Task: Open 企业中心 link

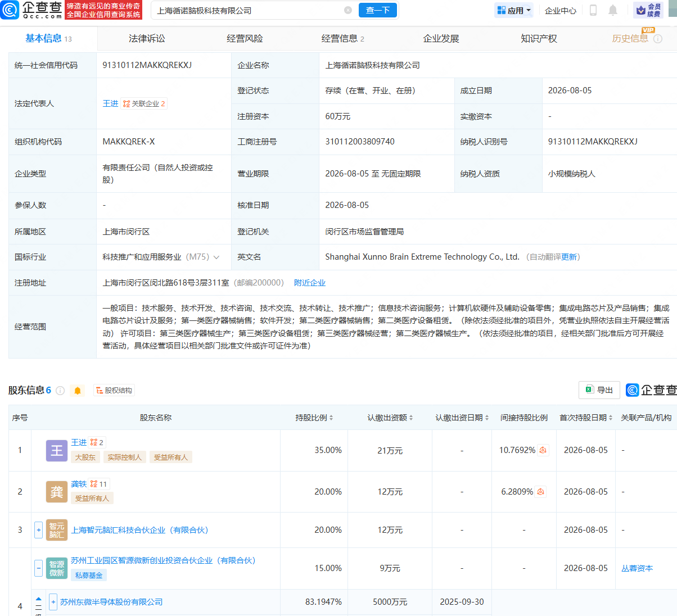Action: pyautogui.click(x=561, y=11)
